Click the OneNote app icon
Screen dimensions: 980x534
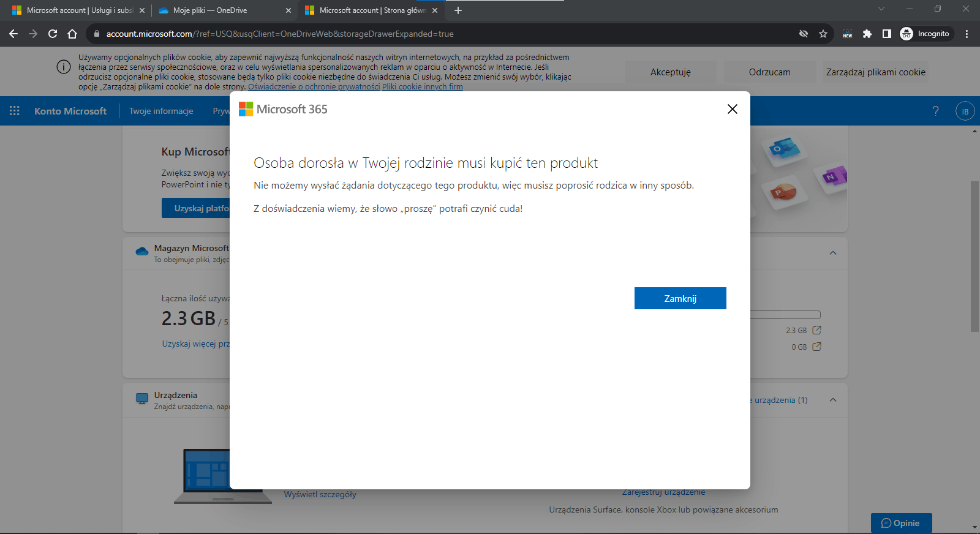point(832,177)
